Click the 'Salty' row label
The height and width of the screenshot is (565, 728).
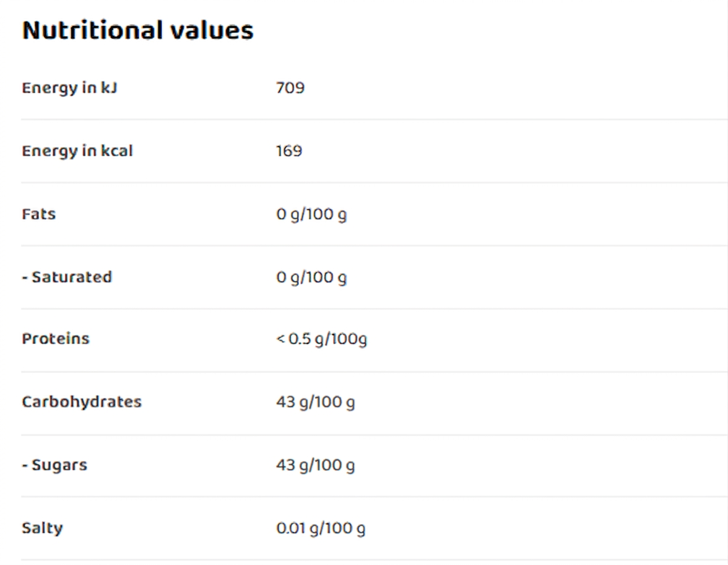coord(42,528)
